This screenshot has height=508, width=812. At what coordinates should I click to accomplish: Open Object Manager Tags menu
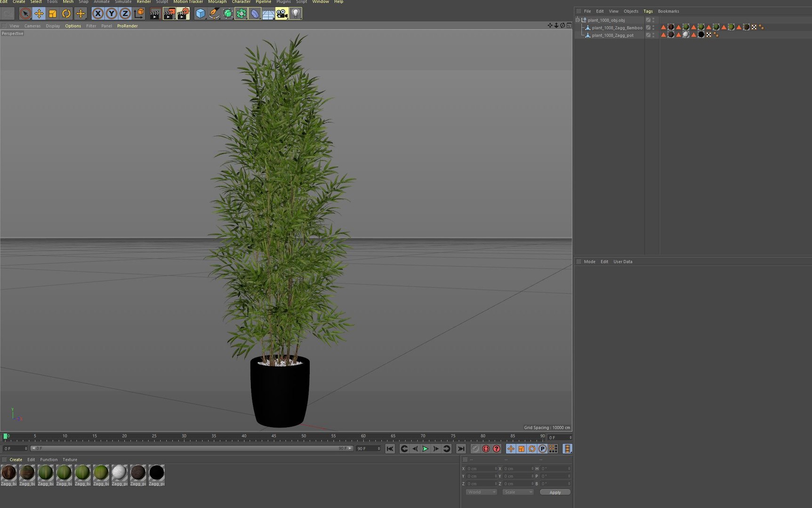(x=648, y=11)
